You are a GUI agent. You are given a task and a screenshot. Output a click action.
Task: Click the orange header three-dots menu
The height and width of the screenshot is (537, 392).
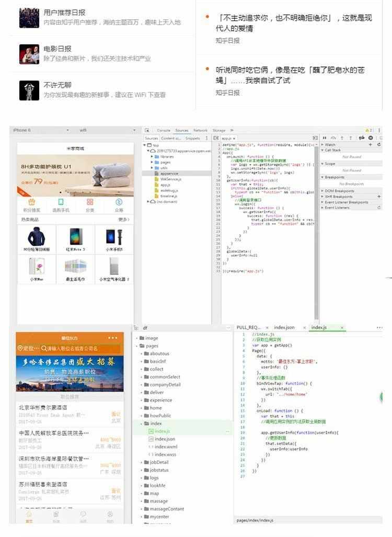click(x=113, y=338)
